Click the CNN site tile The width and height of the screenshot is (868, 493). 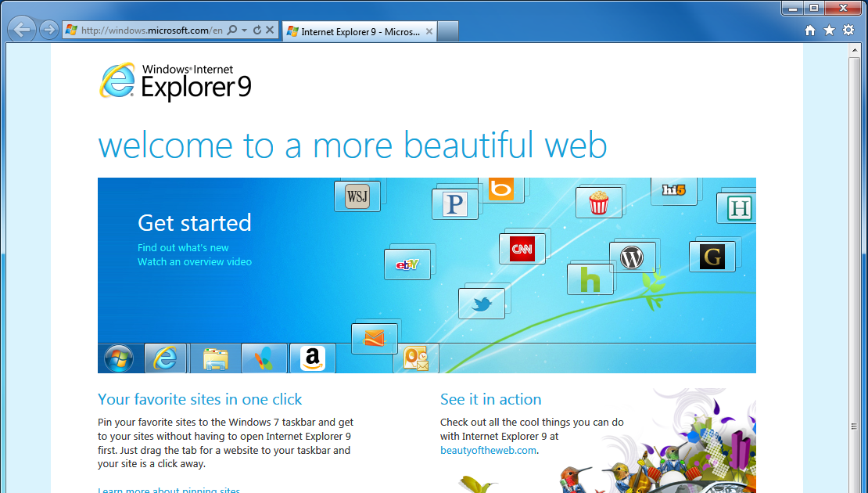point(522,249)
